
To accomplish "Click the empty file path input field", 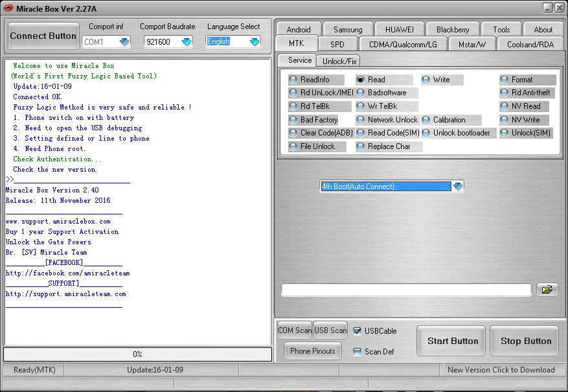I will [406, 290].
